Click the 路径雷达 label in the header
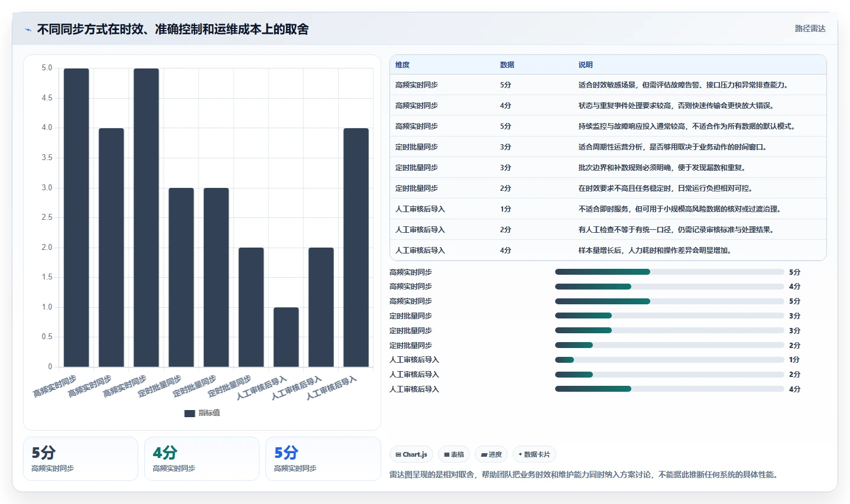 [x=810, y=28]
